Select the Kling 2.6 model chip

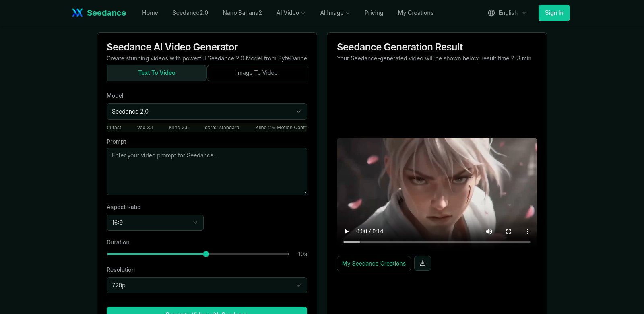tap(179, 128)
